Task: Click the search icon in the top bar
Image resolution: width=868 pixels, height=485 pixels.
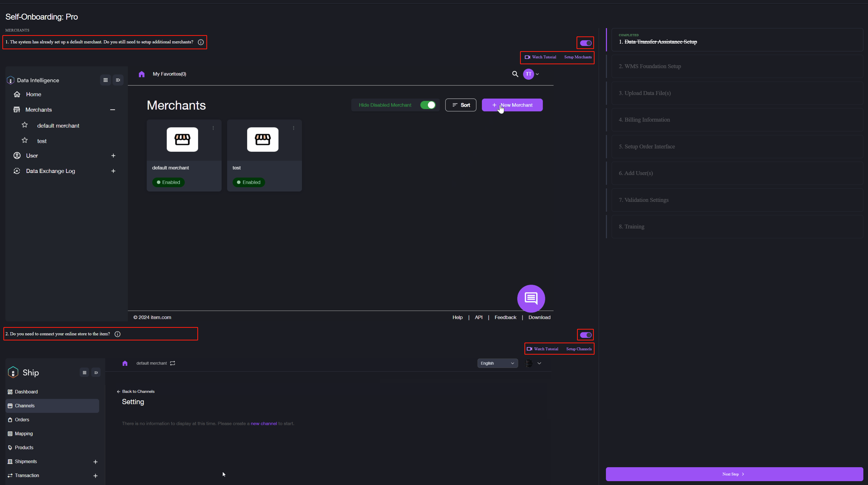Action: coord(515,74)
